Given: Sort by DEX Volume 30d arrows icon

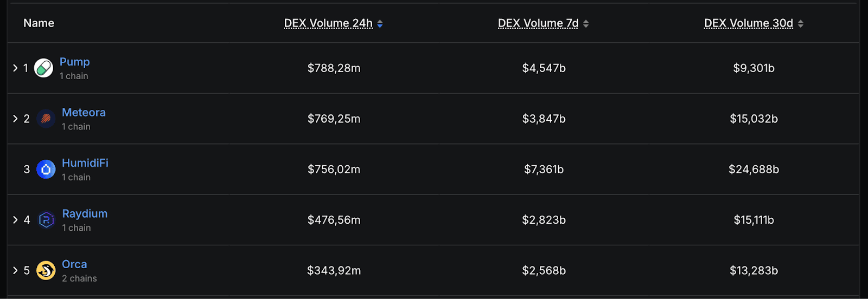Looking at the screenshot, I should (x=801, y=24).
